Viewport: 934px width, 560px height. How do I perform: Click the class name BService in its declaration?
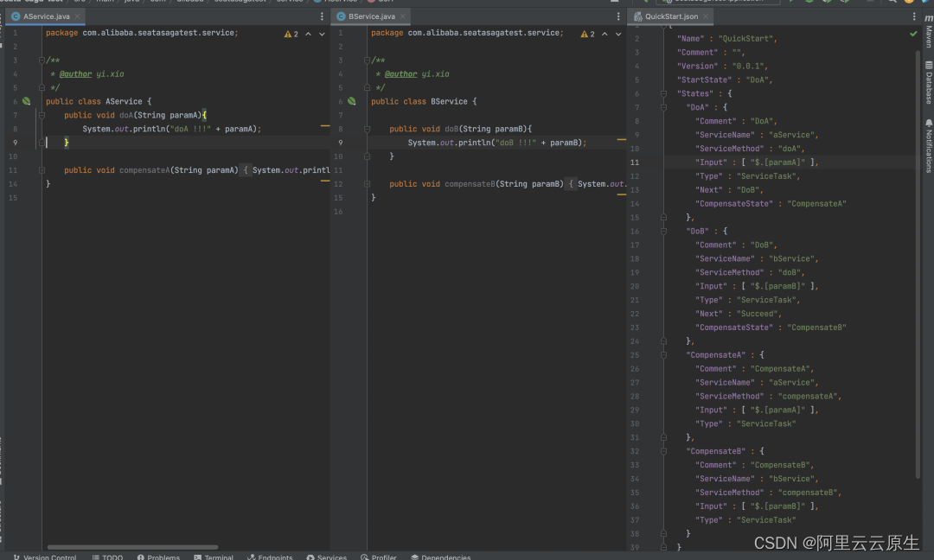[x=449, y=101]
